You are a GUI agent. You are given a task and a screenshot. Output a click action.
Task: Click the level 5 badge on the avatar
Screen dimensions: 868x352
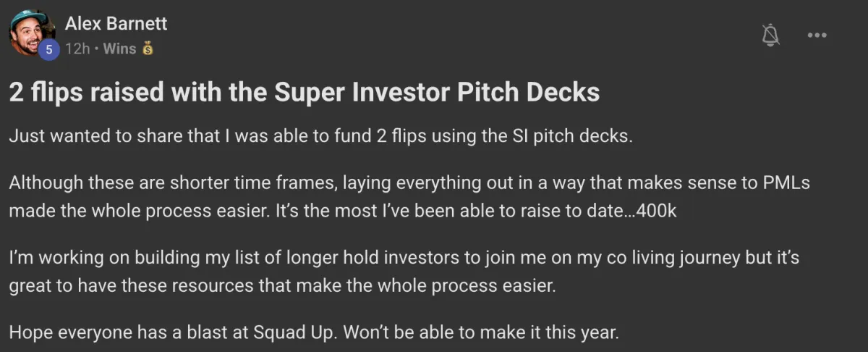click(x=48, y=49)
